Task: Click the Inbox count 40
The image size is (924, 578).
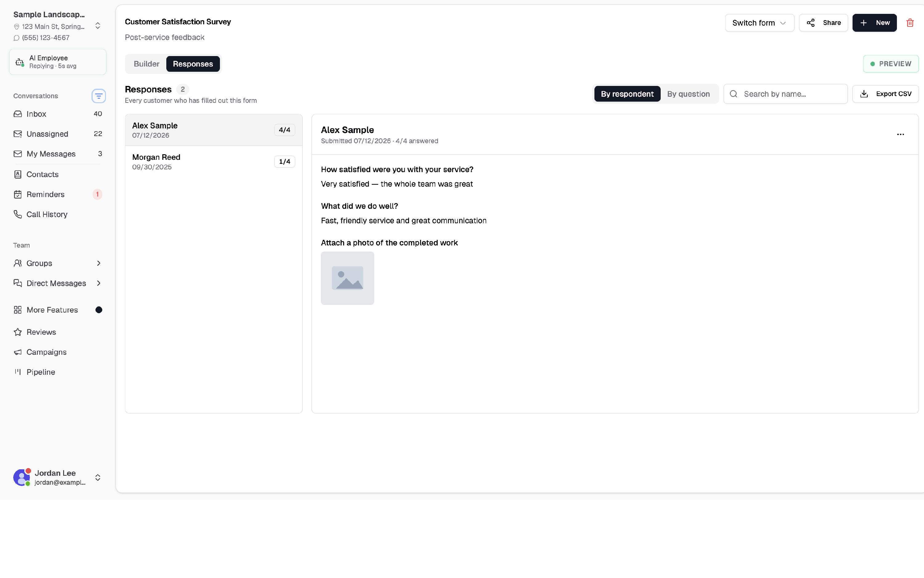Action: tap(98, 114)
